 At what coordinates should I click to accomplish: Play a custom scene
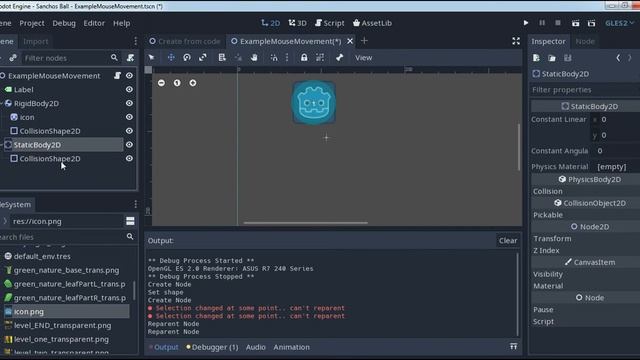(591, 23)
